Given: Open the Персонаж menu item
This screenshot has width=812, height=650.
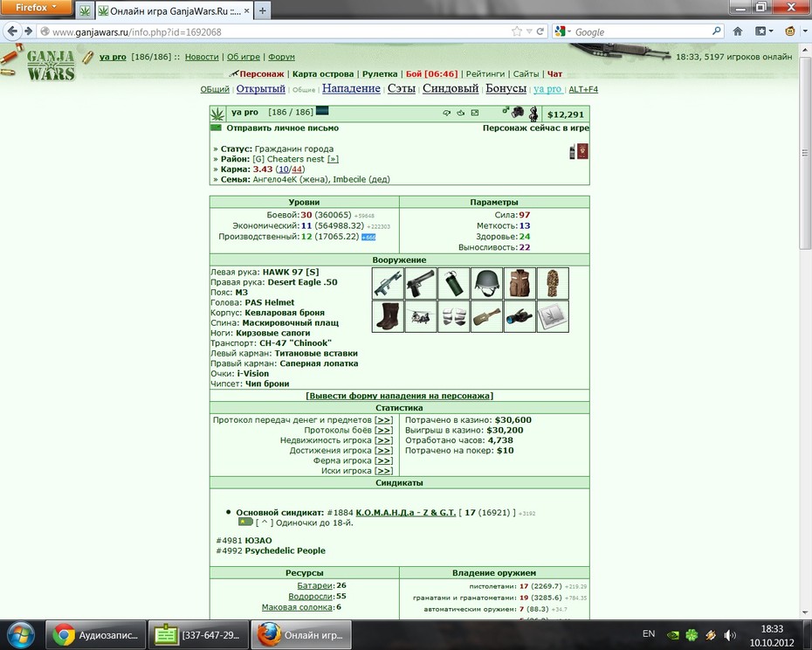Looking at the screenshot, I should [x=262, y=73].
